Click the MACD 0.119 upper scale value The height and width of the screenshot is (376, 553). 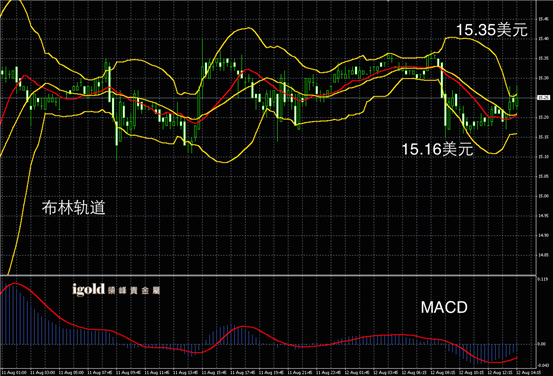[542, 279]
